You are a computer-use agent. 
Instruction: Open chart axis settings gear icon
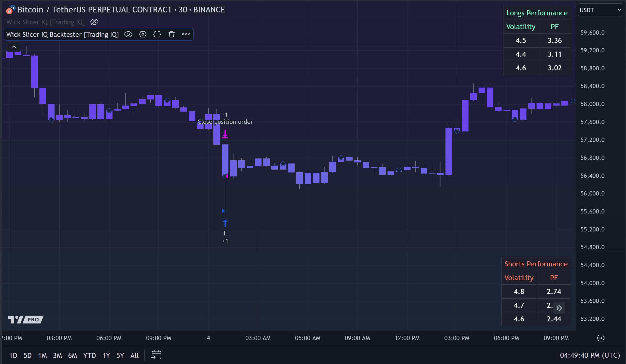pyautogui.click(x=601, y=338)
